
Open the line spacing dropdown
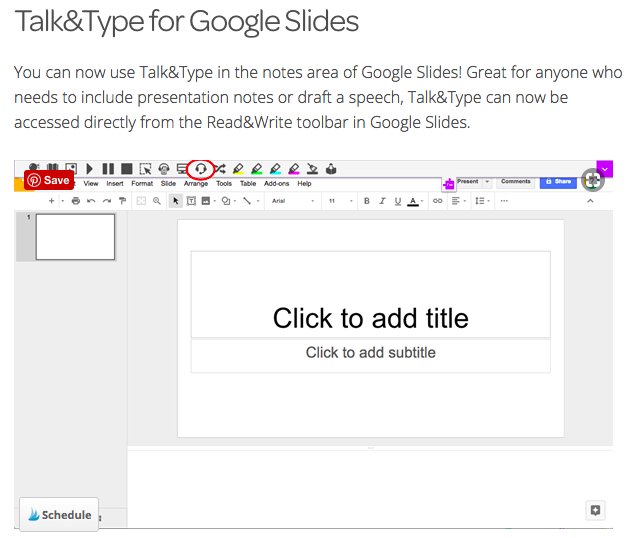[482, 201]
